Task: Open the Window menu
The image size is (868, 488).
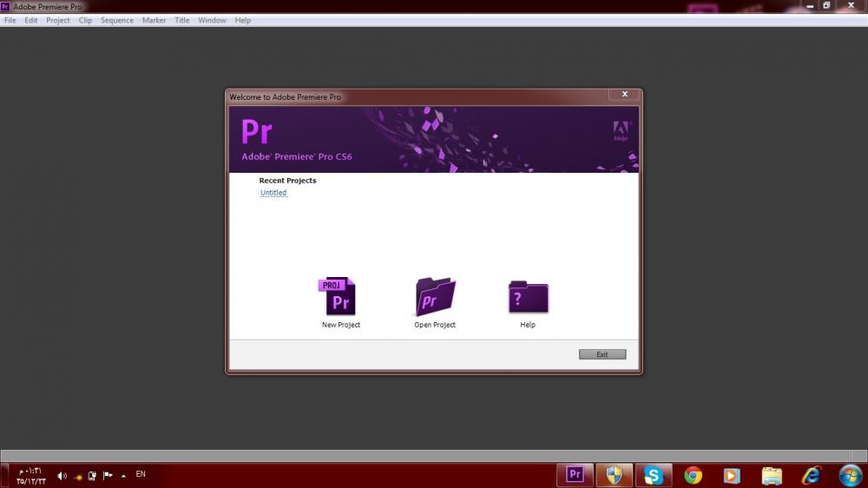Action: 212,20
